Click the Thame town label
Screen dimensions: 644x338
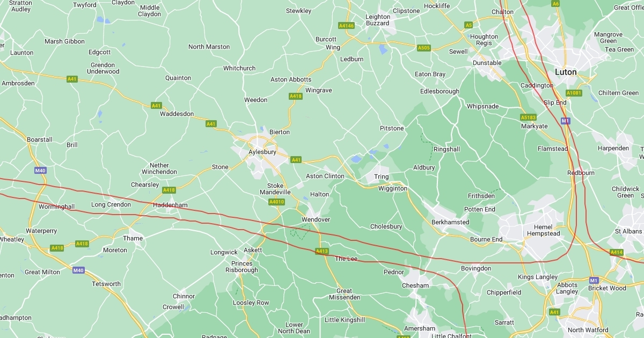point(133,238)
